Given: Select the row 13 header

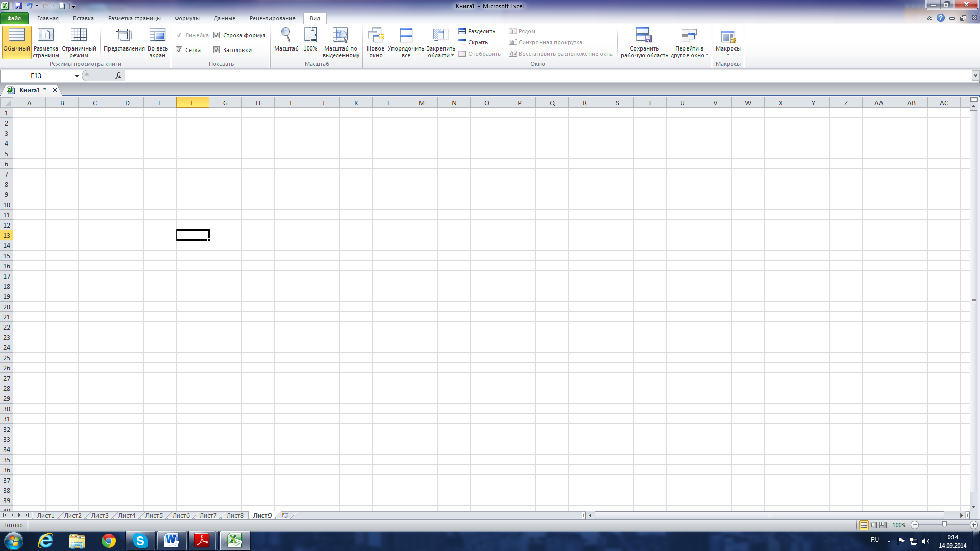Looking at the screenshot, I should [7, 235].
